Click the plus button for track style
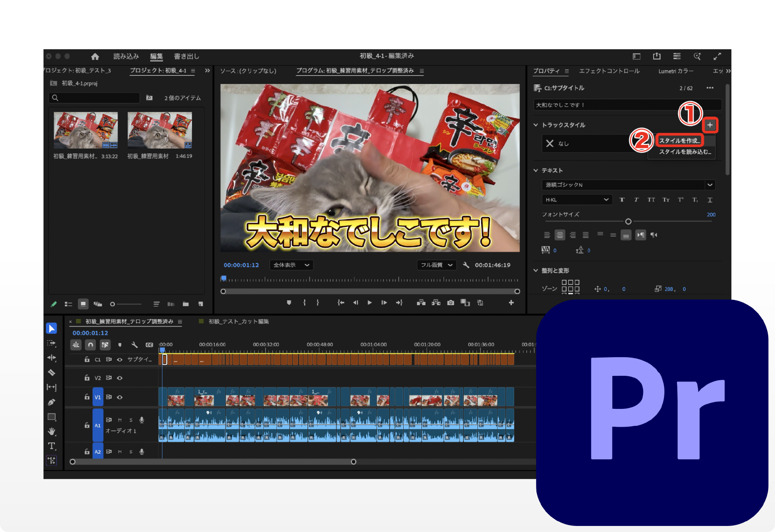 pos(710,125)
